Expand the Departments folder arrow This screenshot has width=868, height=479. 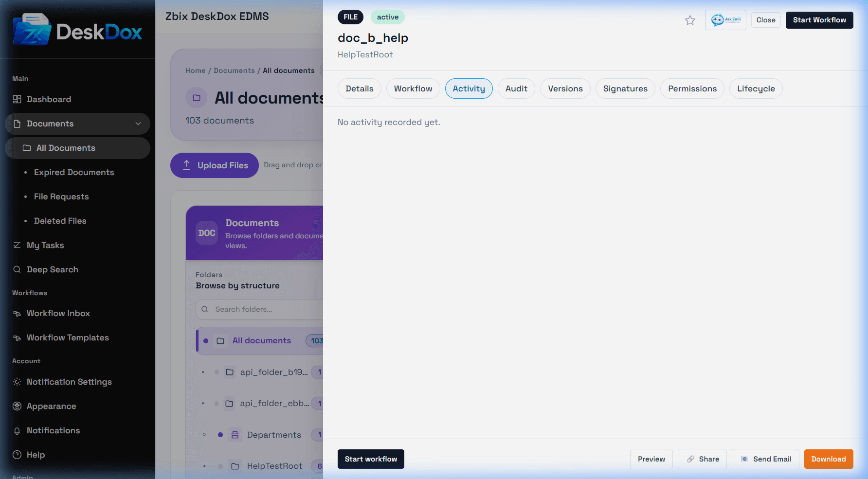click(x=204, y=435)
